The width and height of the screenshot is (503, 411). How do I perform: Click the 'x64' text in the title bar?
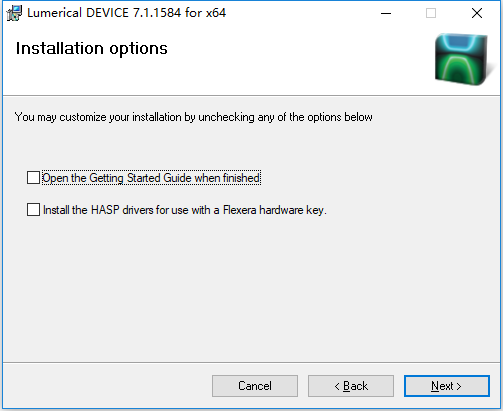pos(216,13)
